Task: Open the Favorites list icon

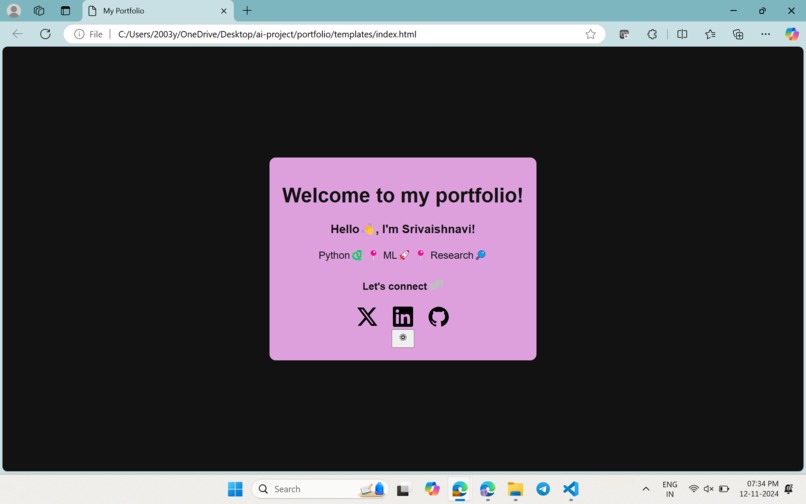Action: [x=710, y=34]
